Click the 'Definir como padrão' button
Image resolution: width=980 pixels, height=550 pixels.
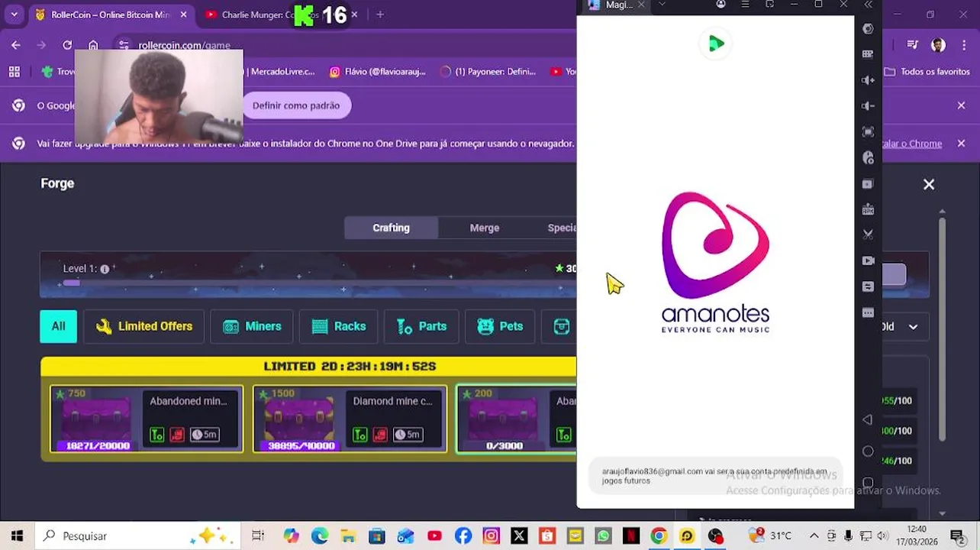296,105
